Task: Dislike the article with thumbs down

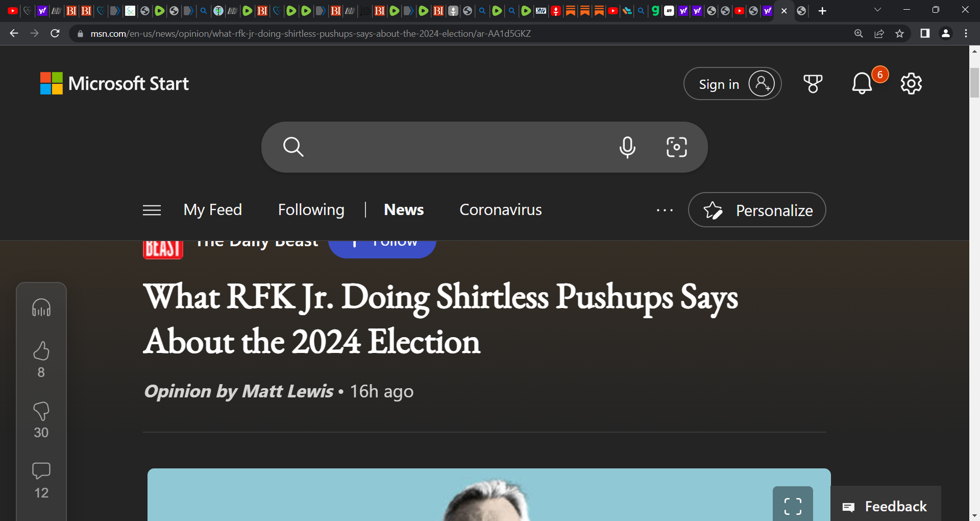Action: click(41, 411)
